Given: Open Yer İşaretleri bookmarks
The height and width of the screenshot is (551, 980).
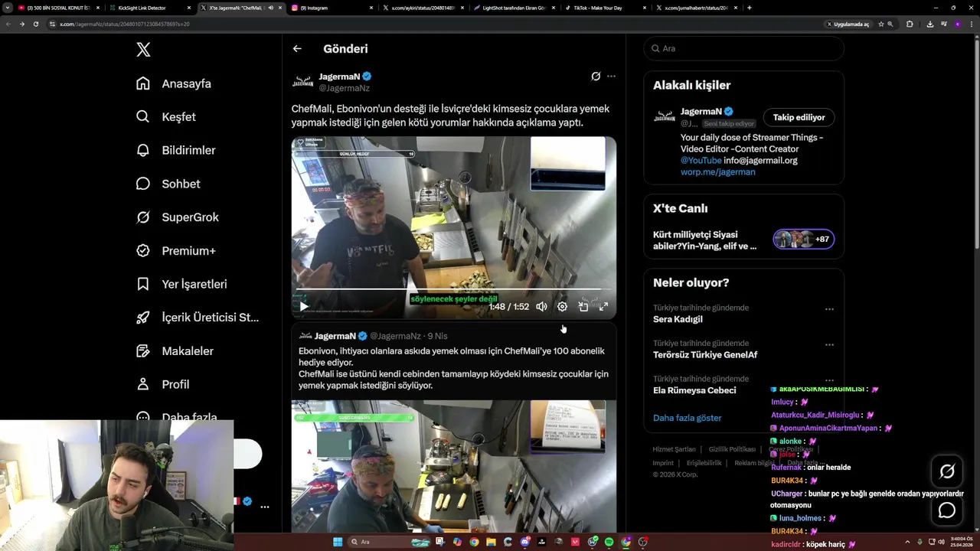Looking at the screenshot, I should 181,284.
